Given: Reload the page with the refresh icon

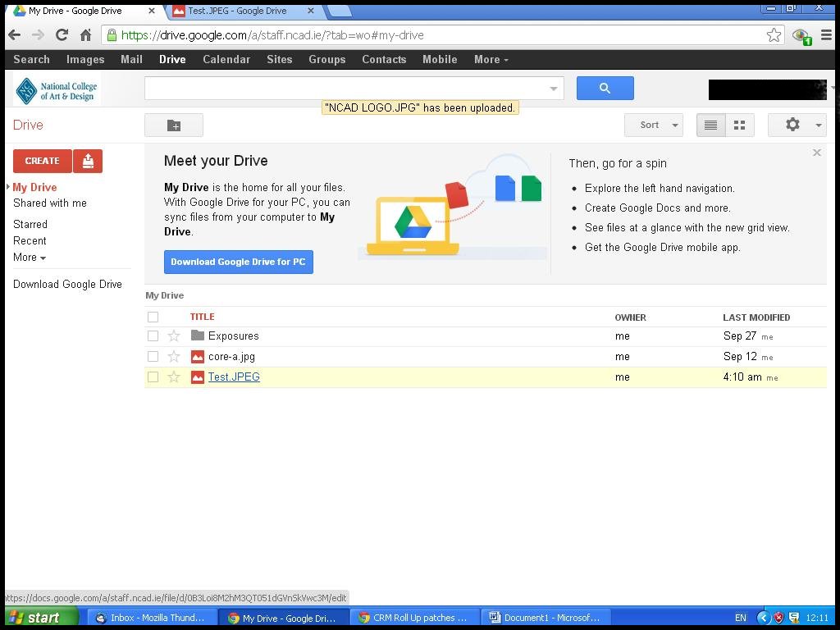Looking at the screenshot, I should [62, 35].
